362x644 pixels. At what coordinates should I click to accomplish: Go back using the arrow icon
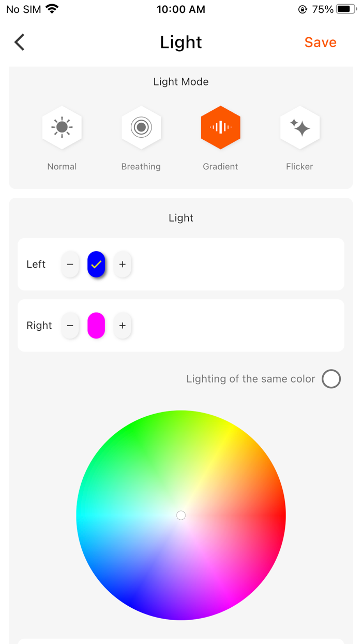pos(20,42)
